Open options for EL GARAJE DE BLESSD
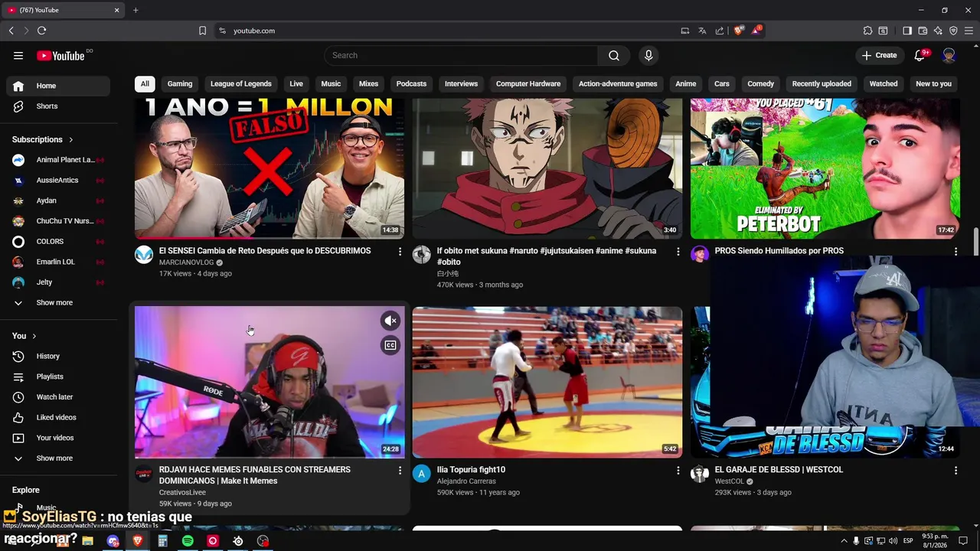980x551 pixels. [955, 470]
